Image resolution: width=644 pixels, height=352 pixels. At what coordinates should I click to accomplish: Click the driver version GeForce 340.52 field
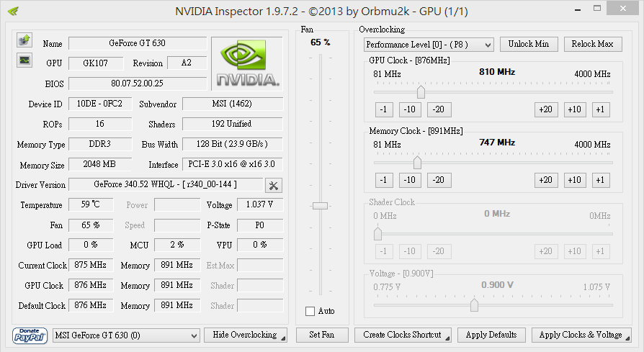click(166, 184)
